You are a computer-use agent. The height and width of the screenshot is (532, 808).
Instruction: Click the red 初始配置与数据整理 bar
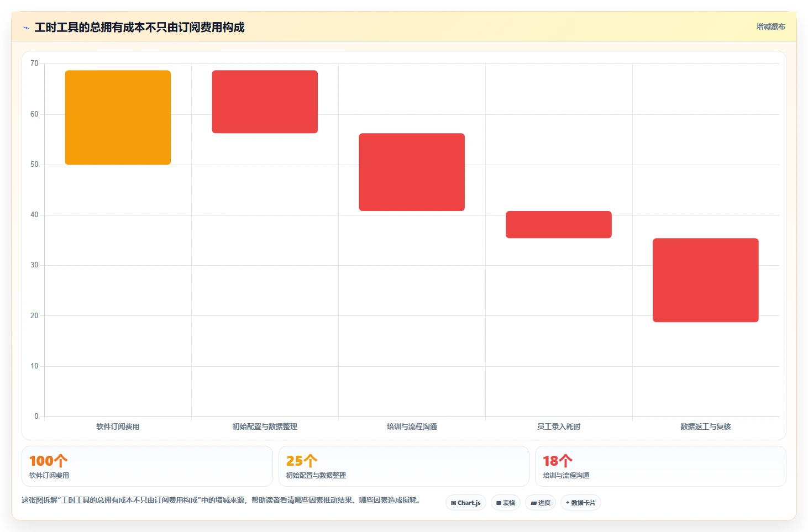(x=265, y=102)
